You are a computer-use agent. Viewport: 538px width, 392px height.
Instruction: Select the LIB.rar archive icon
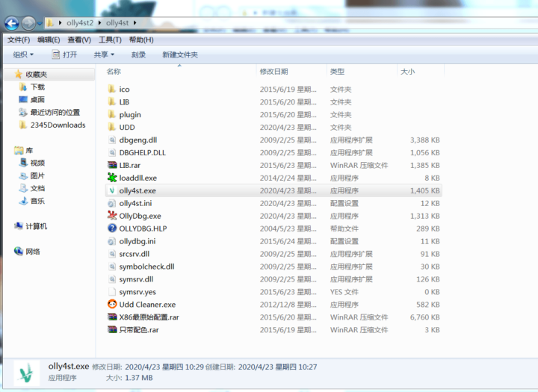coord(112,165)
